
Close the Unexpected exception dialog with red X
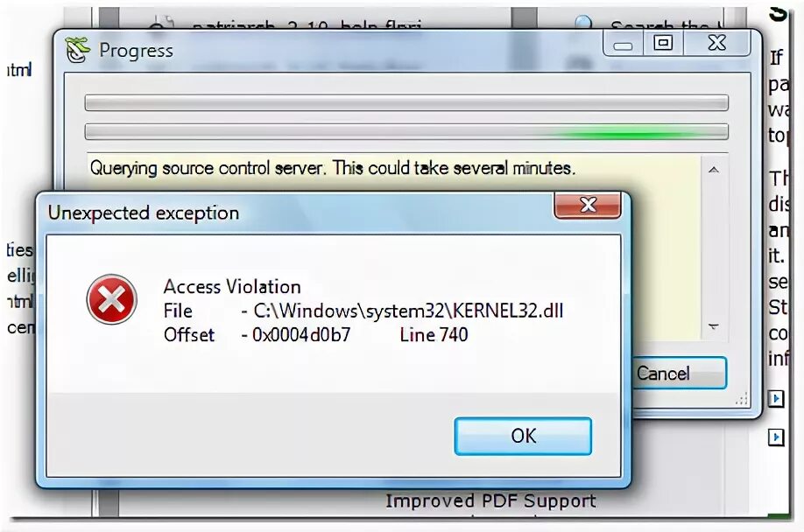(588, 205)
